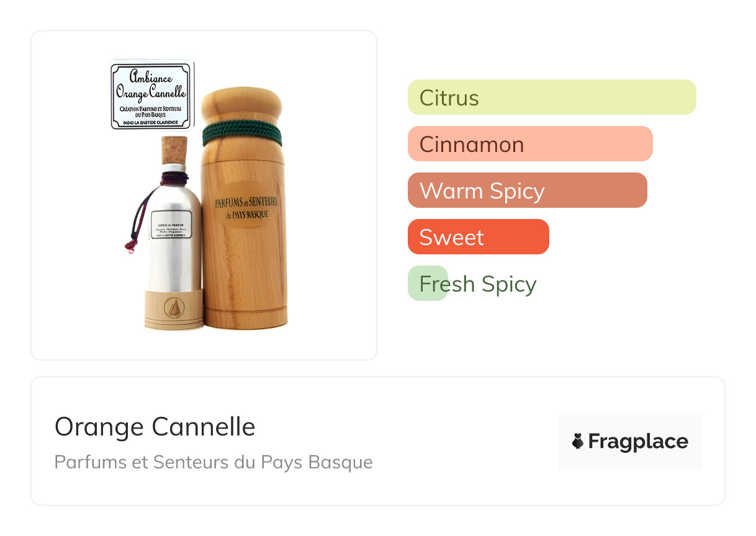Select the Citrus accord bar
The height and width of the screenshot is (536, 756).
tap(551, 97)
